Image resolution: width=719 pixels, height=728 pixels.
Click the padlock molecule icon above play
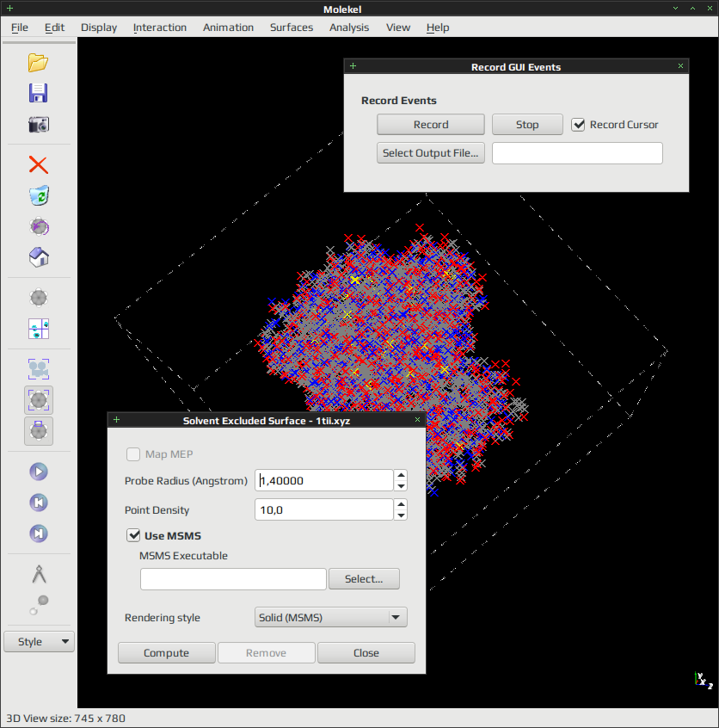[x=39, y=431]
